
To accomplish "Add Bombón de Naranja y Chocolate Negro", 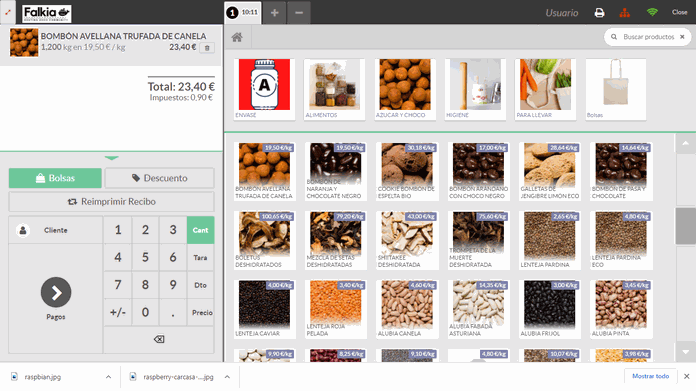I will tap(336, 171).
